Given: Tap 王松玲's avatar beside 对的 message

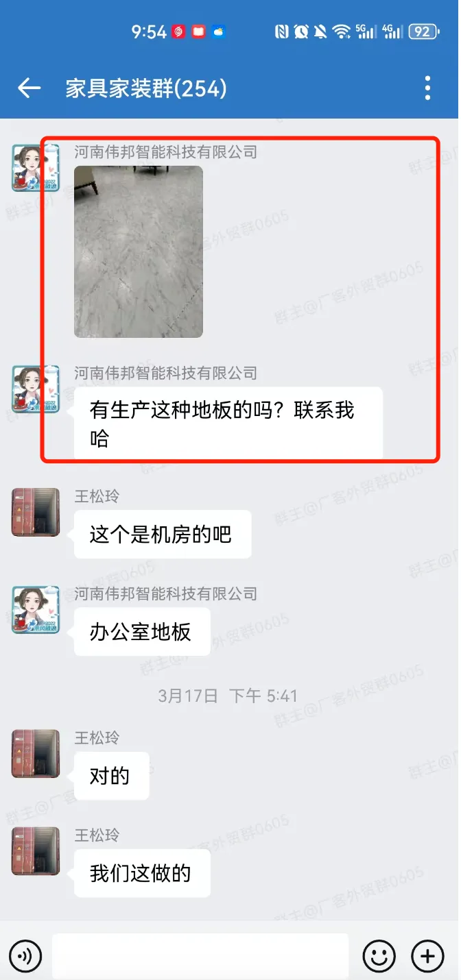Looking at the screenshot, I should coord(36,753).
